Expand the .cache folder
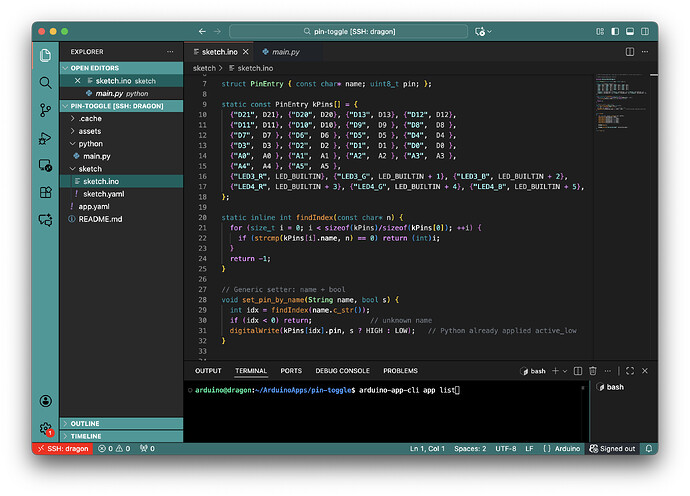The image size is (690, 496). tap(121, 118)
